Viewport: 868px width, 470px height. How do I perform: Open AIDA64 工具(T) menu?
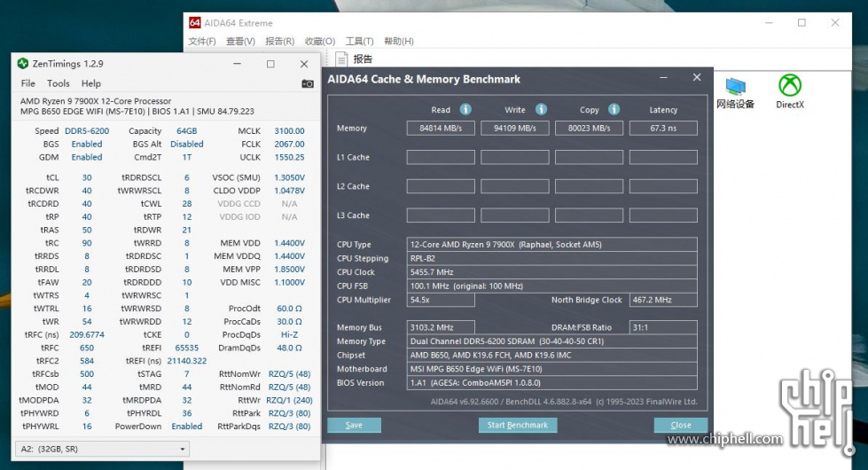click(x=359, y=42)
